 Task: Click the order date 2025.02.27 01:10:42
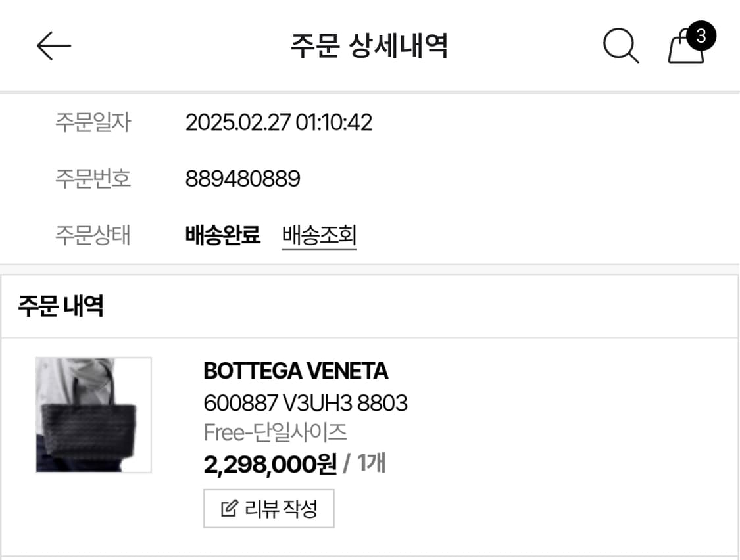(280, 122)
